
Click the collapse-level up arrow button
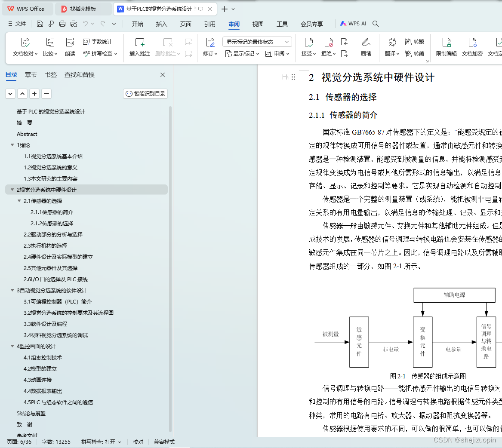(x=22, y=94)
